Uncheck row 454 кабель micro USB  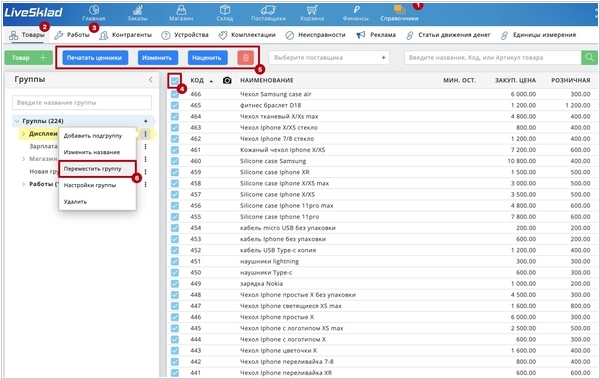click(x=175, y=228)
